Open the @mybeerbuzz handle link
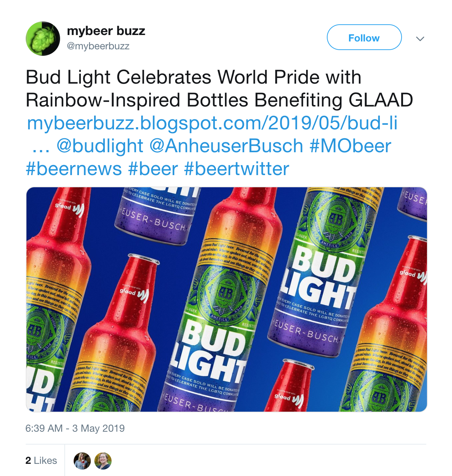Screen dimensions: 452x476 tap(98, 46)
